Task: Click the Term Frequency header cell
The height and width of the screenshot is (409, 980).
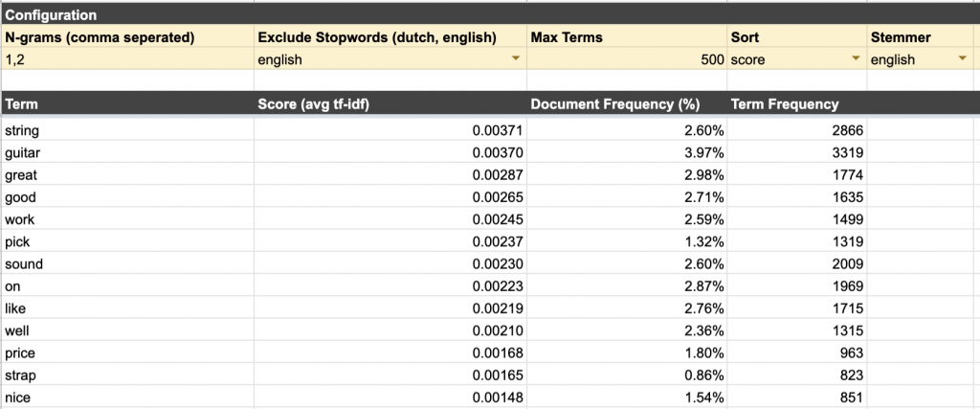Action: (796, 104)
